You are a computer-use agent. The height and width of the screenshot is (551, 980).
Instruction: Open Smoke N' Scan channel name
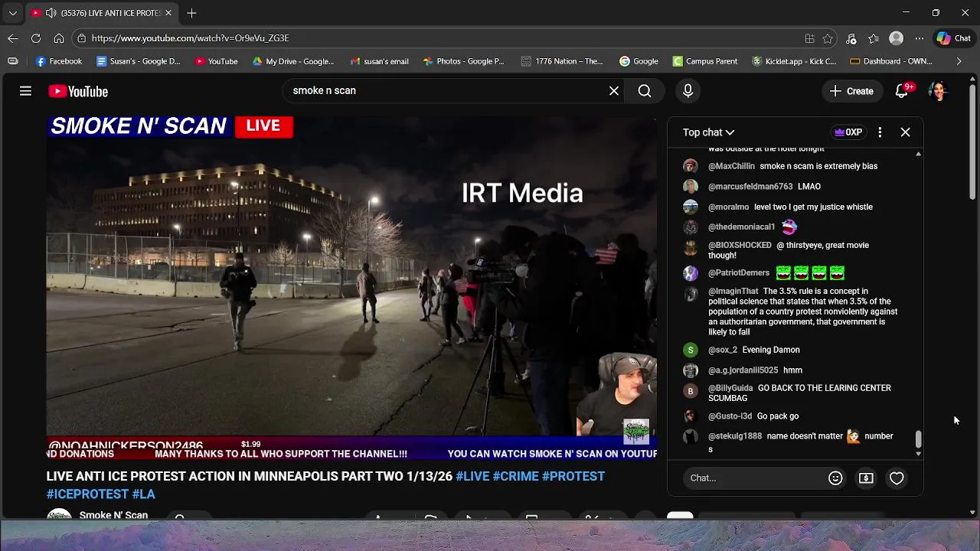point(113,515)
